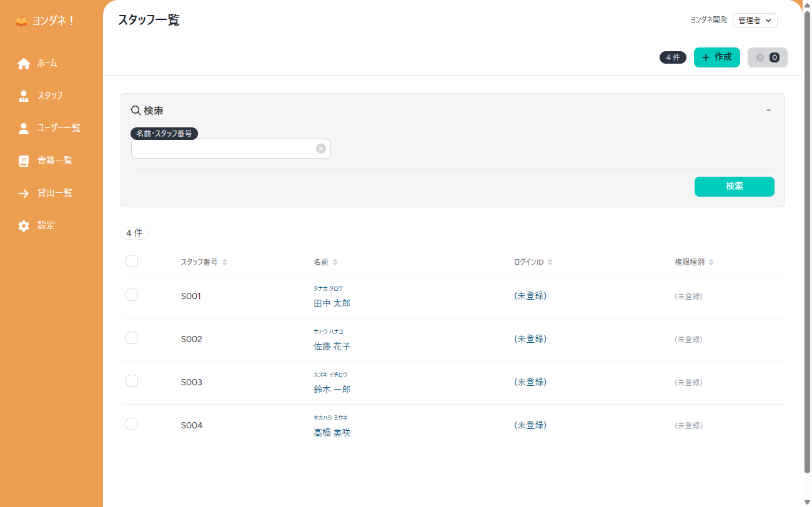Click the gray gear button with 0 badge

tap(767, 57)
